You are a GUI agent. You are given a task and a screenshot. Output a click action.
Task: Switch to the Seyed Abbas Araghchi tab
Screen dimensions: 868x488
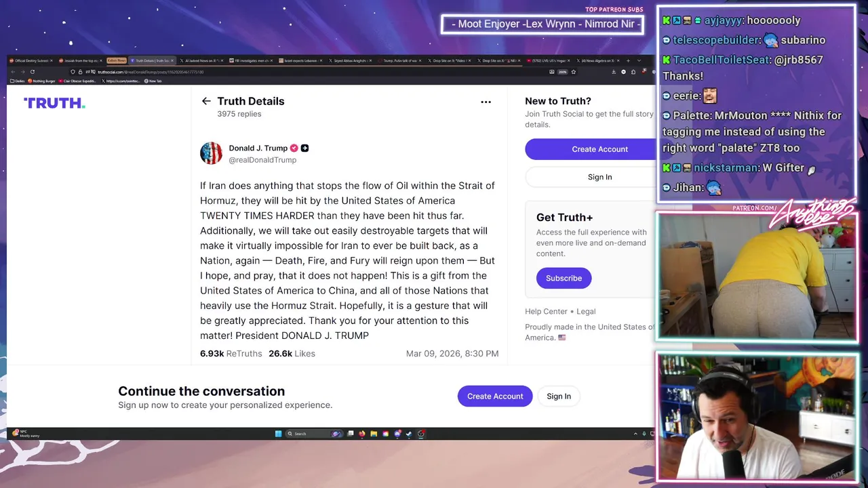(x=350, y=60)
